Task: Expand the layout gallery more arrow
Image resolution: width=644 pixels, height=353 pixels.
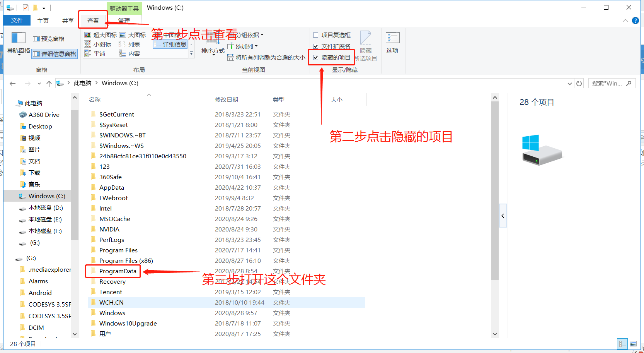Action: (x=191, y=53)
